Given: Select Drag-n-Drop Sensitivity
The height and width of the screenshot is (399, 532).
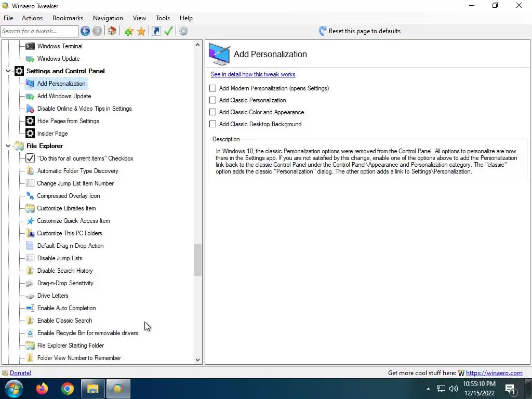Looking at the screenshot, I should (65, 283).
